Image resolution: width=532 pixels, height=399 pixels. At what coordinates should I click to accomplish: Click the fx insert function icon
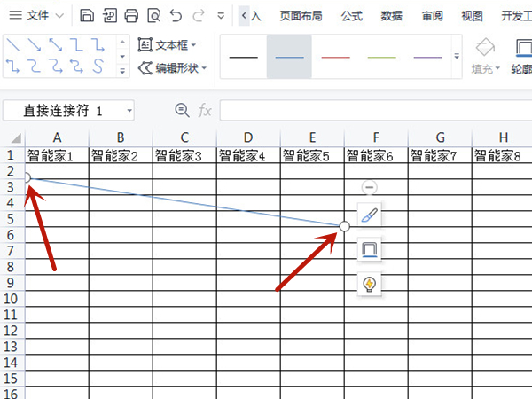point(205,110)
